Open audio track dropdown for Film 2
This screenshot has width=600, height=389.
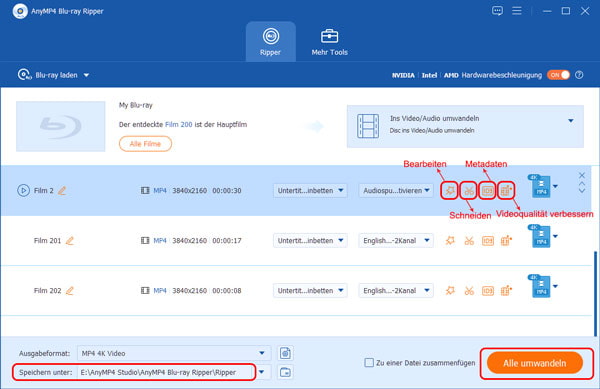(396, 190)
